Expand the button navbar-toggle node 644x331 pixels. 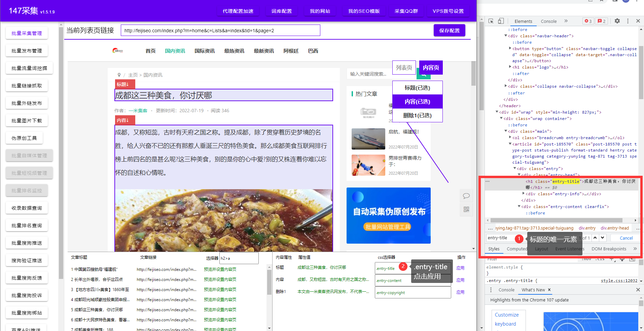[x=510, y=48]
